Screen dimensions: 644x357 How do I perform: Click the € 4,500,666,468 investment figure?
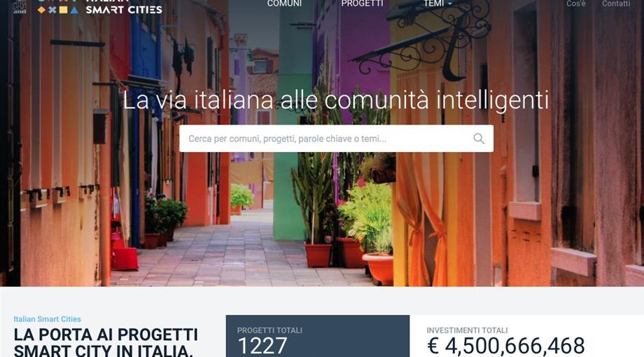pos(505,346)
